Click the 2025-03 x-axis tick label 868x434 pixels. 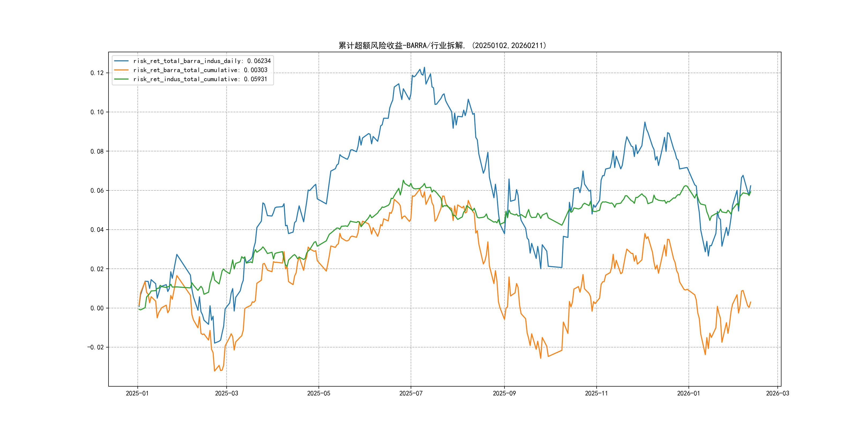226,393
